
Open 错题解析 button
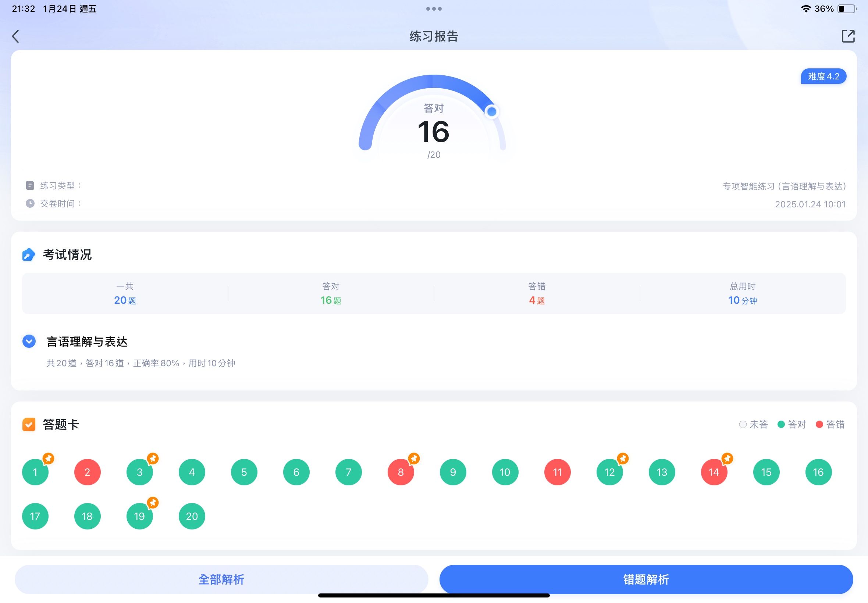(646, 579)
